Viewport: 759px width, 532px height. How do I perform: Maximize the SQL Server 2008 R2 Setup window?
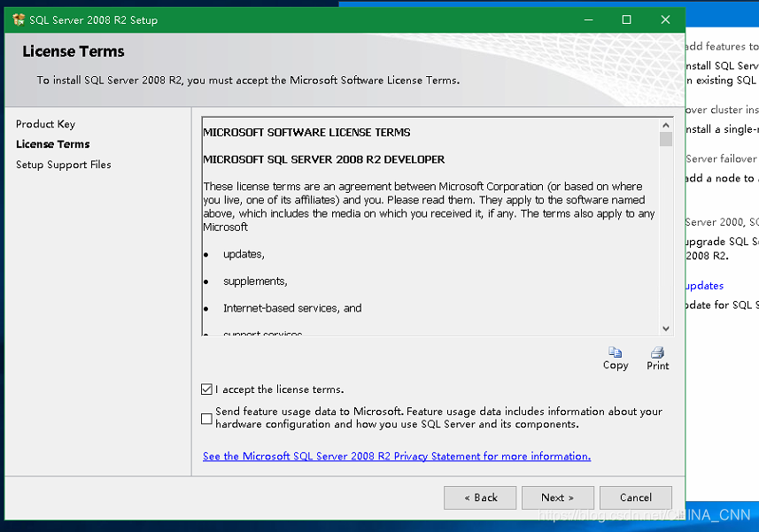pyautogui.click(x=626, y=19)
